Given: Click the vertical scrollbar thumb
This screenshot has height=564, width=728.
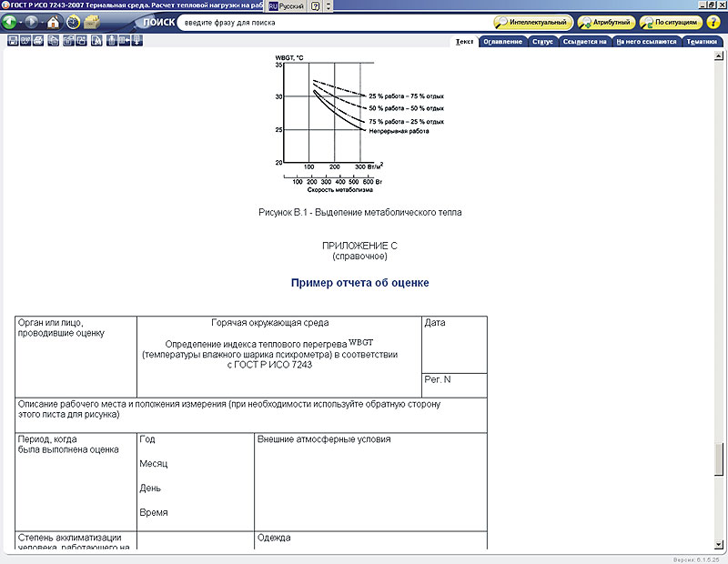Looking at the screenshot, I should 722,459.
